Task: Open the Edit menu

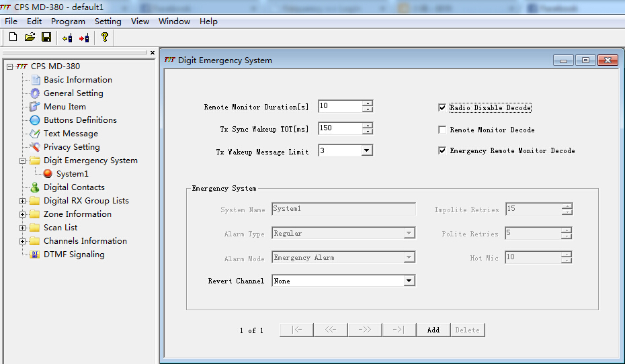Action: click(x=34, y=21)
